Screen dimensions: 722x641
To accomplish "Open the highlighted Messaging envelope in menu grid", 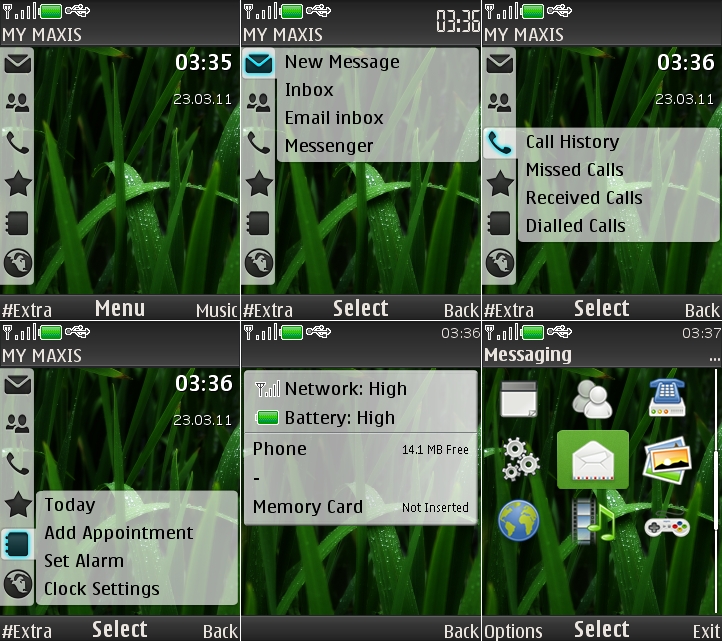I will [x=593, y=460].
